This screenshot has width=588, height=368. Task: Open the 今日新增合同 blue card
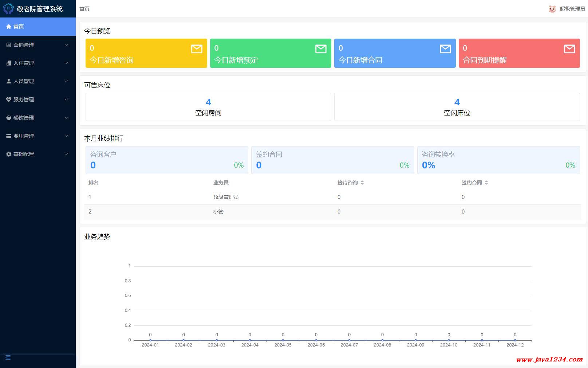tap(395, 53)
